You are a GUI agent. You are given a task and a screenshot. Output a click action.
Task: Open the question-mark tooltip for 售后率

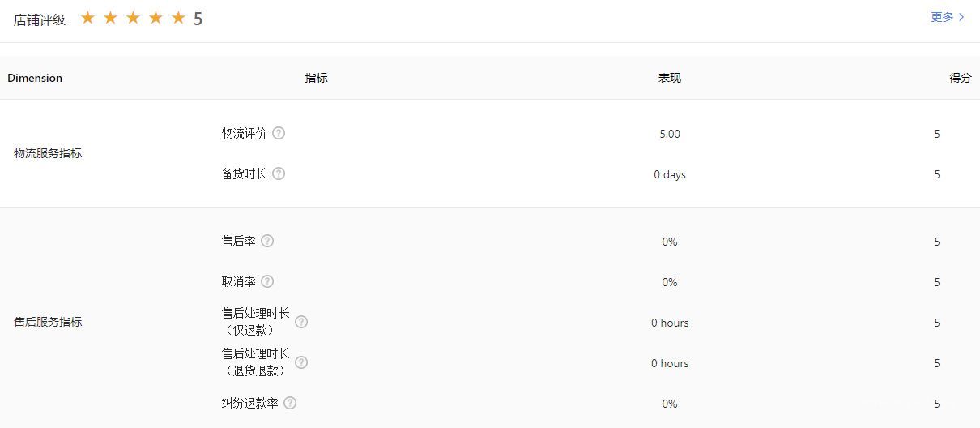pos(267,241)
